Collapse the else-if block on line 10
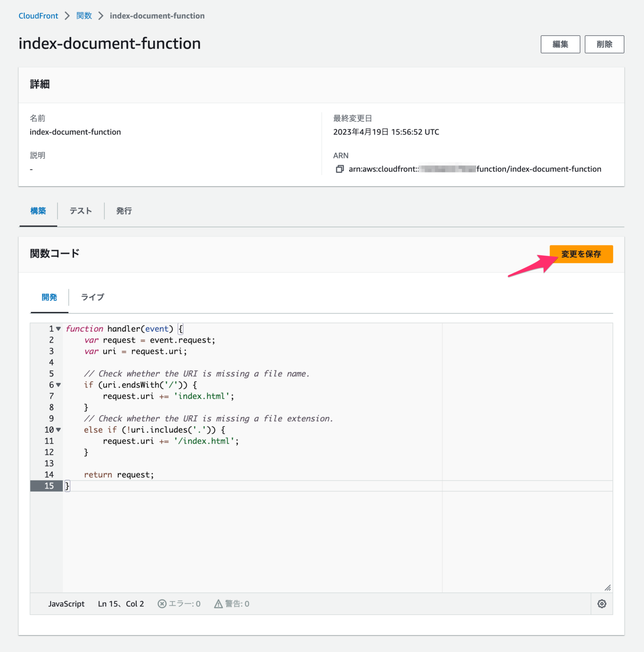The height and width of the screenshot is (652, 644). point(59,430)
